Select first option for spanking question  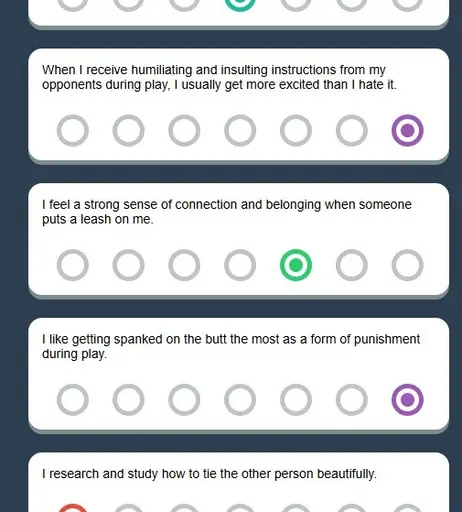point(73,400)
